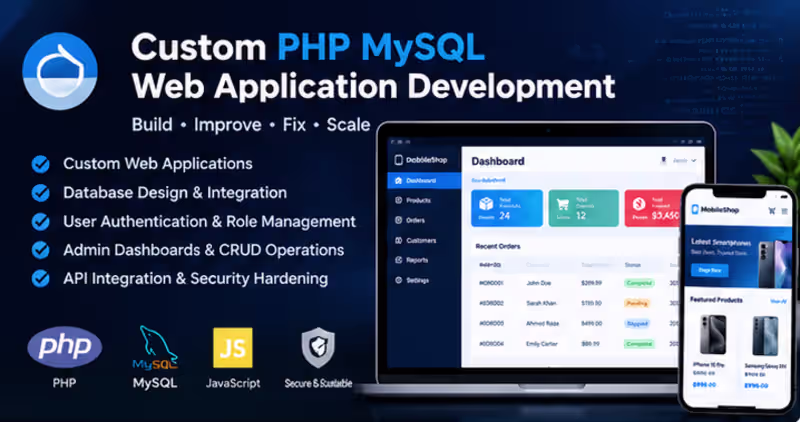Screen dimensions: 800x422
Task: Click the checkmark beside User Authentication & Role Management
Action: 41,221
